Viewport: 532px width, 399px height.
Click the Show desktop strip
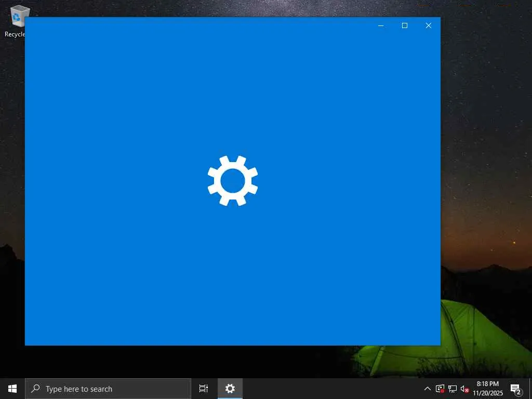(x=530, y=389)
